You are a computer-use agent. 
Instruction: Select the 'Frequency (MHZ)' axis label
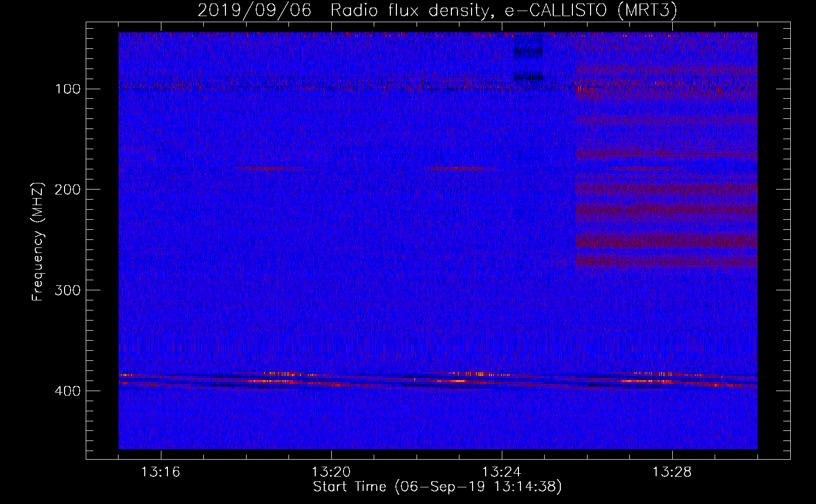(38, 241)
